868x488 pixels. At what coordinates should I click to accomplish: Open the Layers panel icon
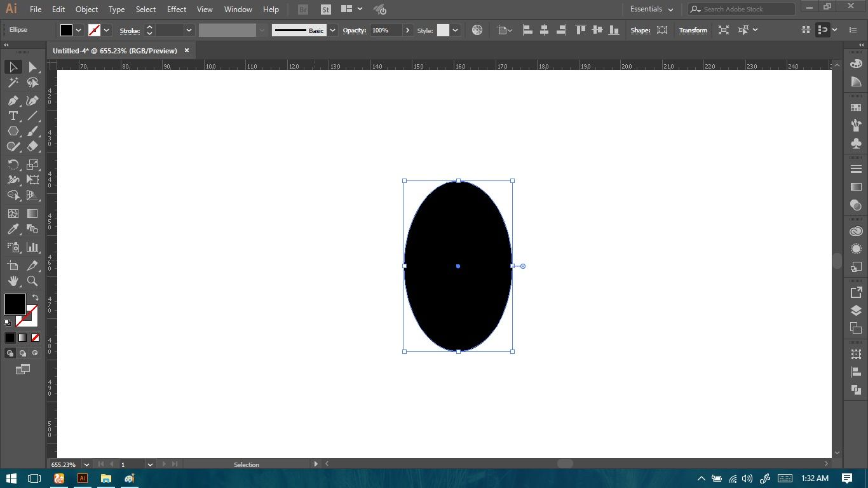point(856,311)
